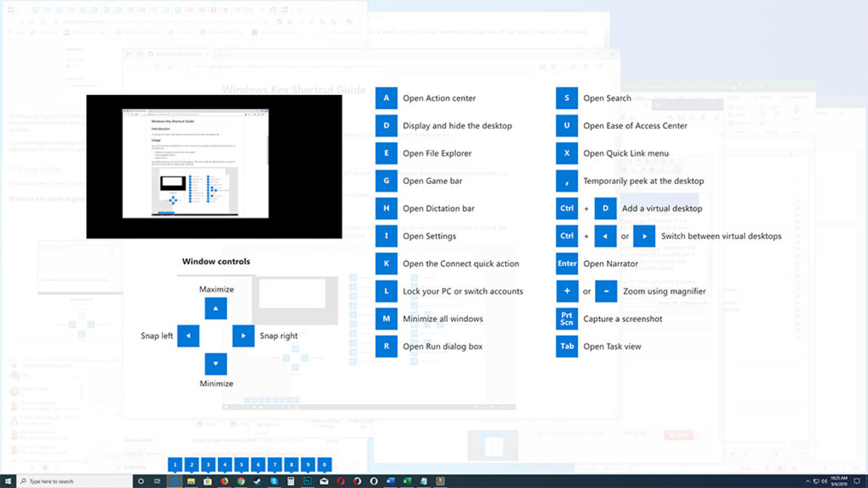Select the Enter Open Narrator key

[x=566, y=263]
